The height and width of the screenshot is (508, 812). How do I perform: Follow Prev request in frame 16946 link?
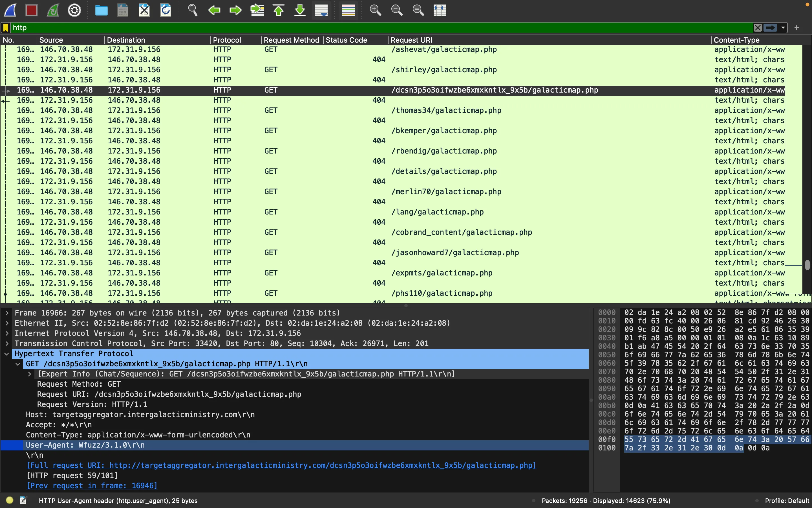pos(92,485)
